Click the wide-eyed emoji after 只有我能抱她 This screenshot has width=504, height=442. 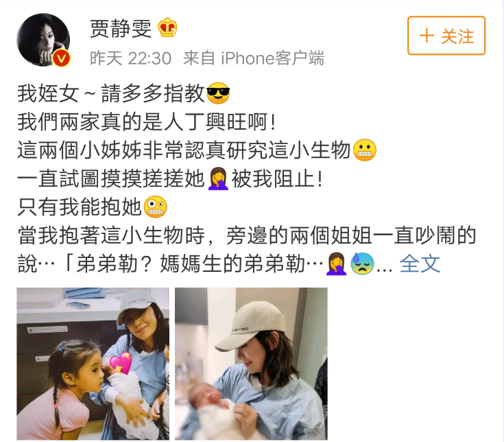[x=155, y=207]
